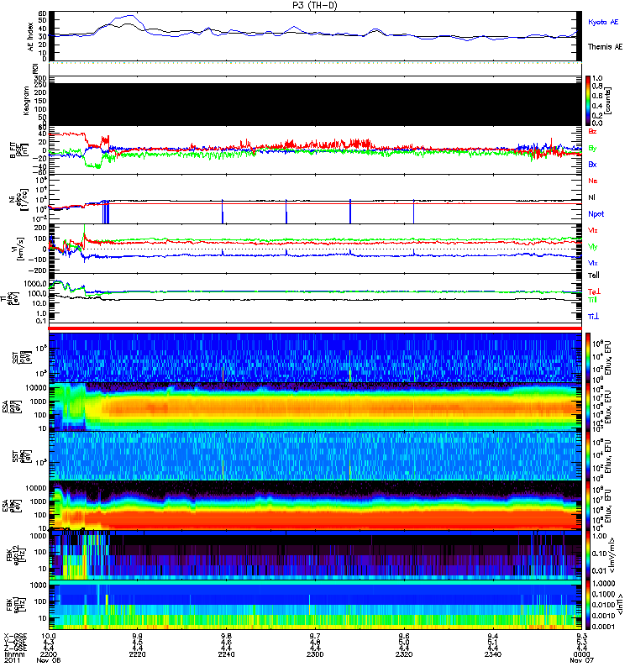This screenshot has height=672, width=630.
Task: Click the [counts] color bar unit label
Action: (607, 101)
